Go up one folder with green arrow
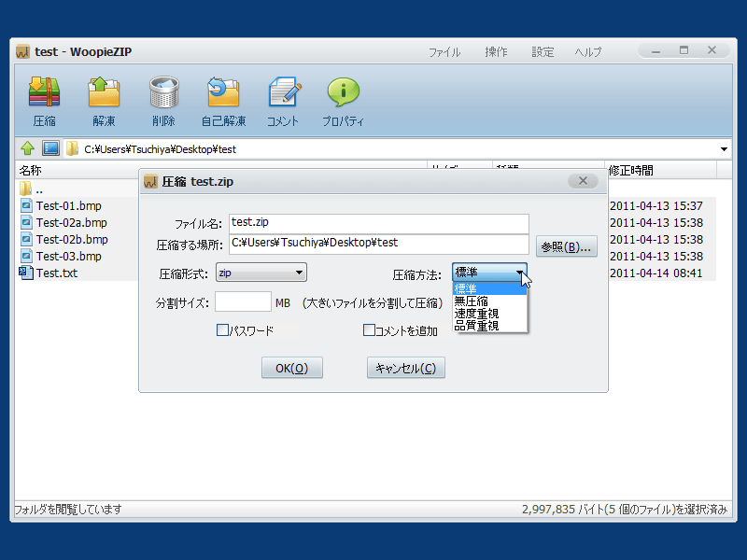747x560 pixels. tap(28, 148)
